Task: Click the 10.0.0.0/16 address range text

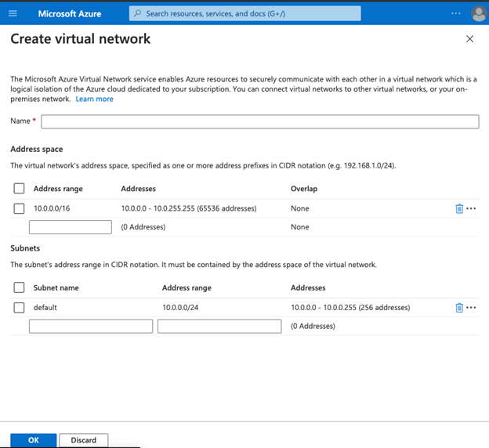Action: (52, 208)
